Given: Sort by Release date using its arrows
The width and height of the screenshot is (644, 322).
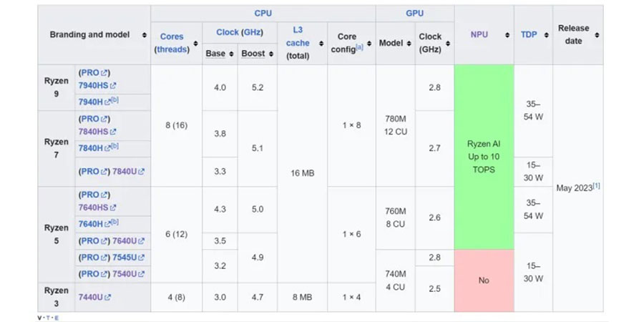Looking at the screenshot, I should pyautogui.click(x=597, y=35).
